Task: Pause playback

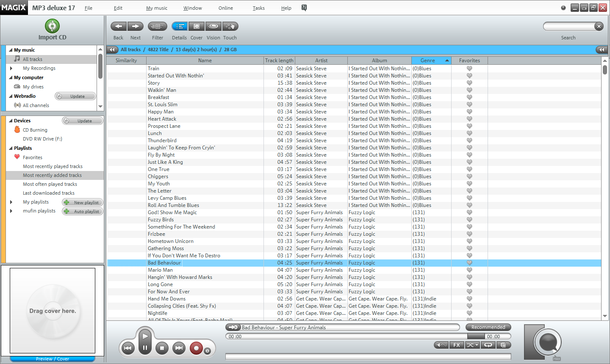Action: point(145,348)
